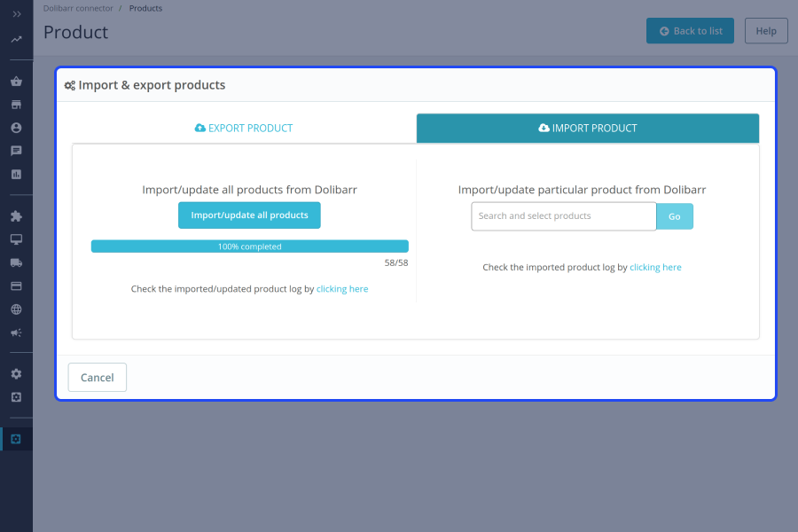
Task: Click the 100% completed progress bar
Action: pos(250,246)
